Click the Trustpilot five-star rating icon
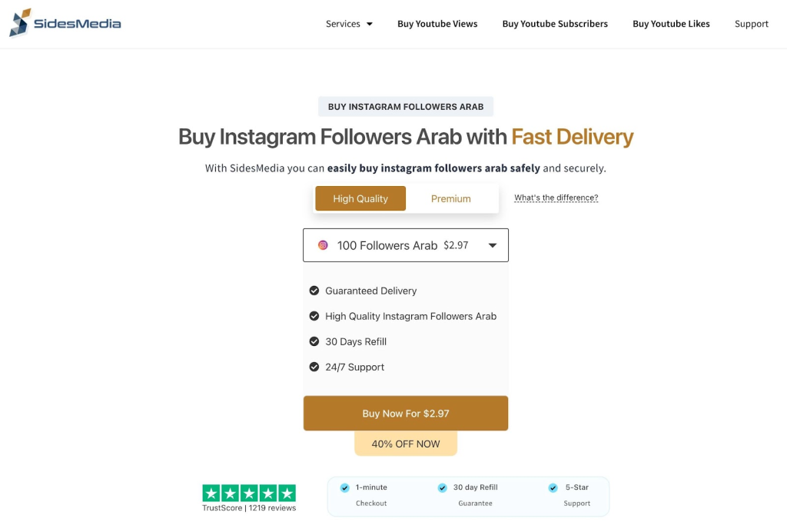The width and height of the screenshot is (787, 532). point(249,493)
